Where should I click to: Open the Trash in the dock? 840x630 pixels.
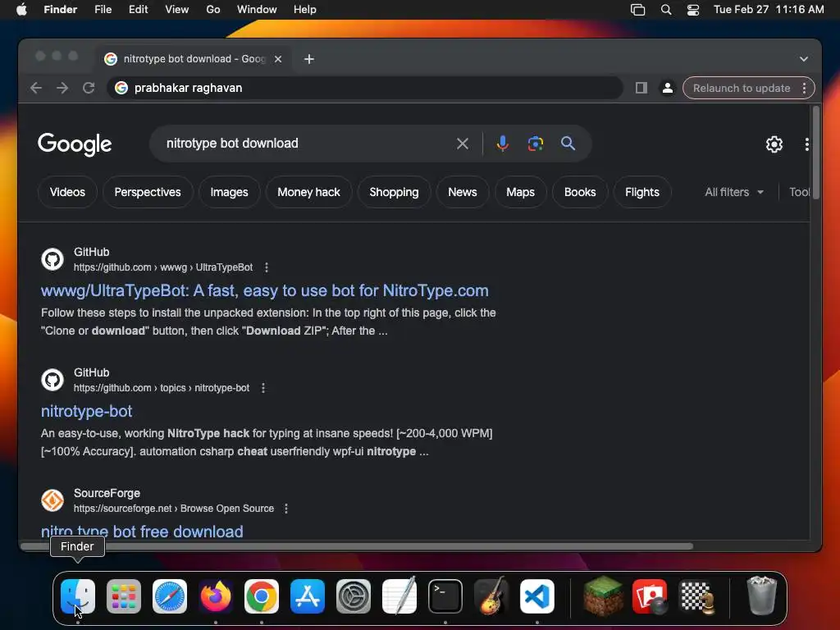(761, 596)
